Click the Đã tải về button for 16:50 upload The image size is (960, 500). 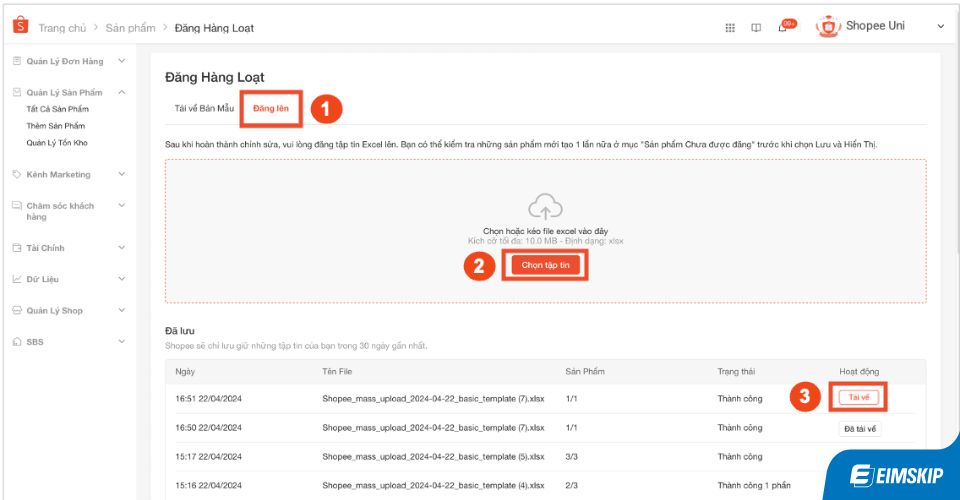pos(860,429)
